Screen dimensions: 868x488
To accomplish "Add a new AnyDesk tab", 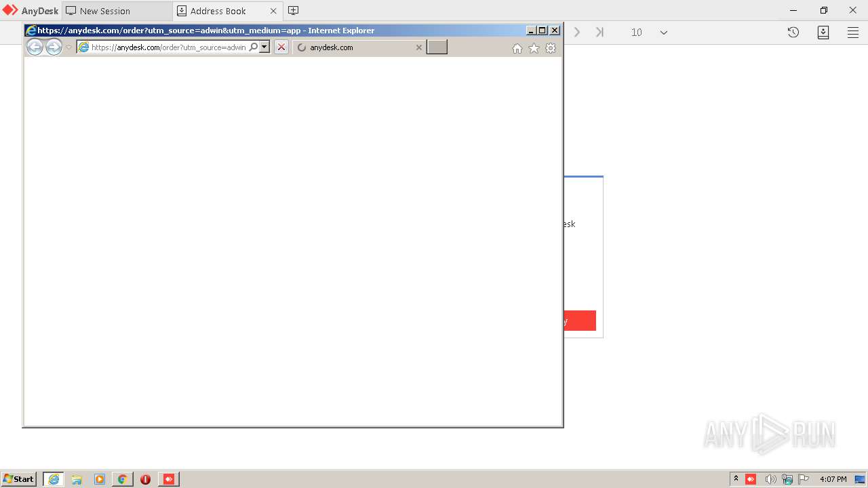I will point(293,10).
